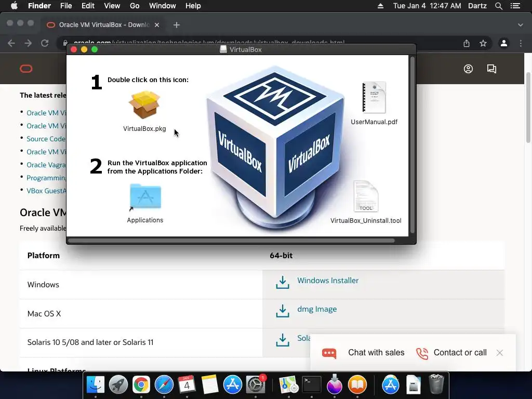The height and width of the screenshot is (399, 532).
Task: Click the Contact or call phone icon
Action: click(x=422, y=353)
